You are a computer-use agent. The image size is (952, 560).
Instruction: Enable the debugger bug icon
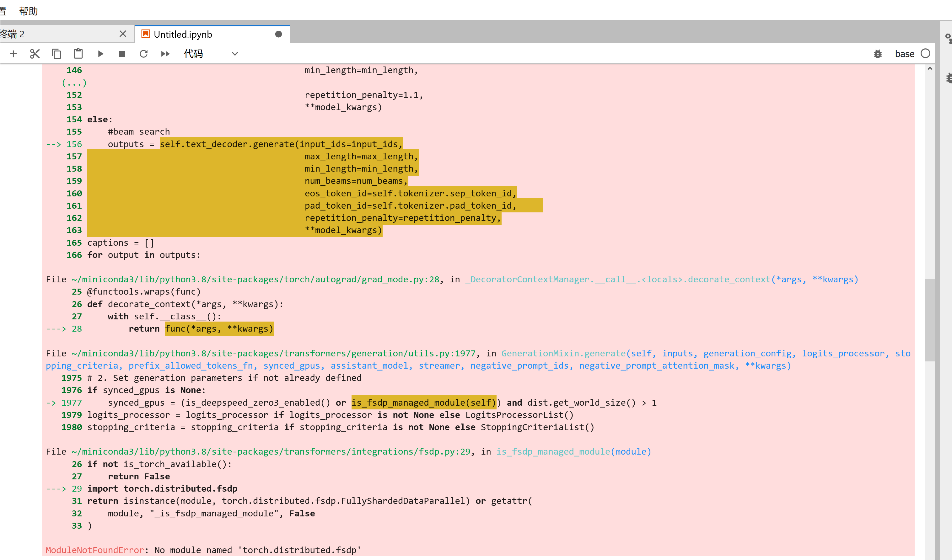pos(878,54)
